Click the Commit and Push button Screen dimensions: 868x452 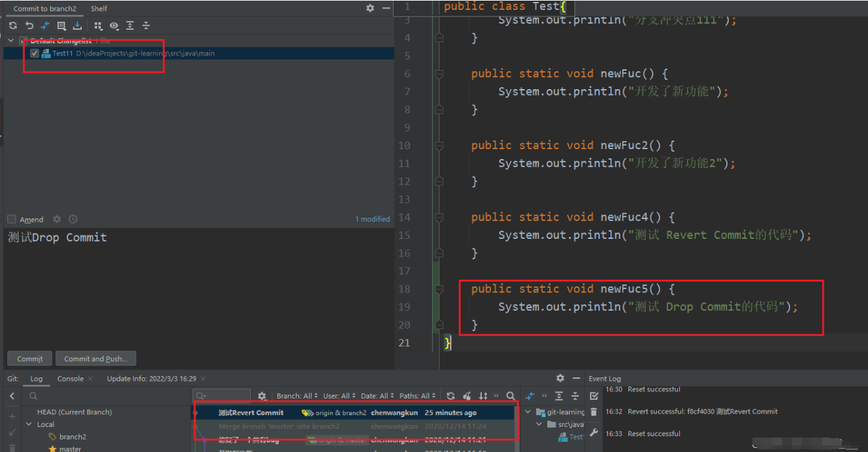[96, 358]
